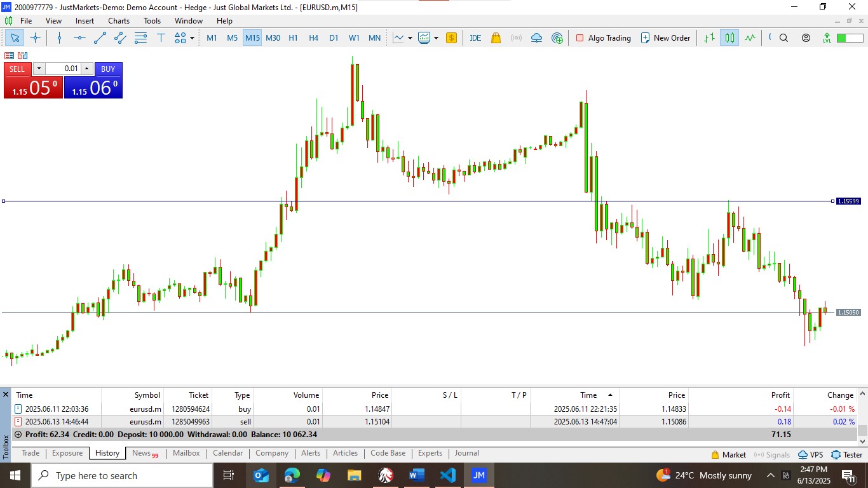Select the trendline drawing tool

click(100, 38)
